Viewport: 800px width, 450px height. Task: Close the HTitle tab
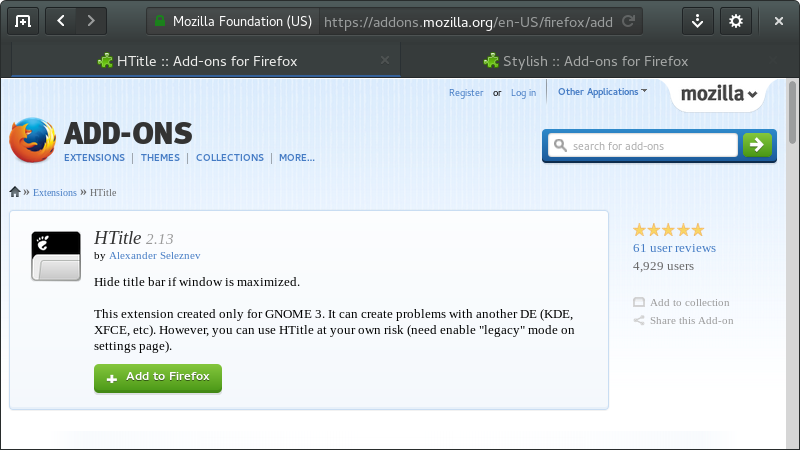pyautogui.click(x=385, y=60)
